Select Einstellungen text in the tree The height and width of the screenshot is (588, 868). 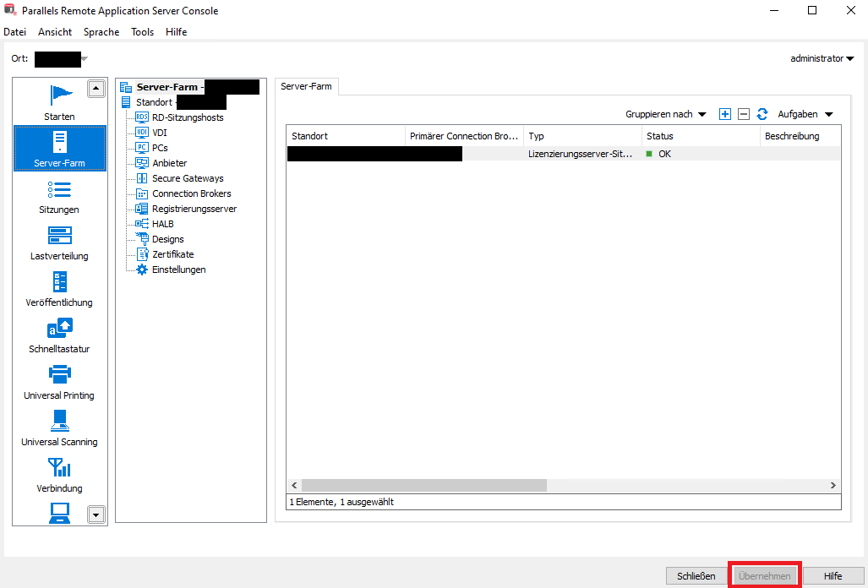pos(179,269)
